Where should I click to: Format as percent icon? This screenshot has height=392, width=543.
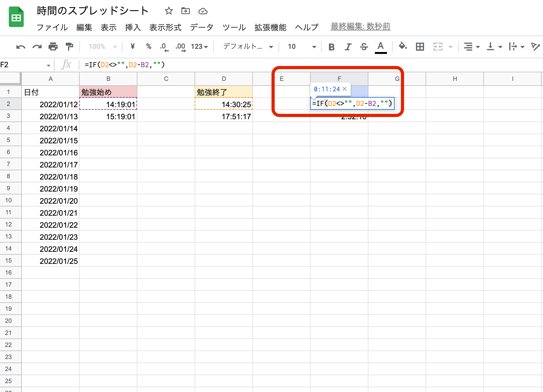coord(149,47)
